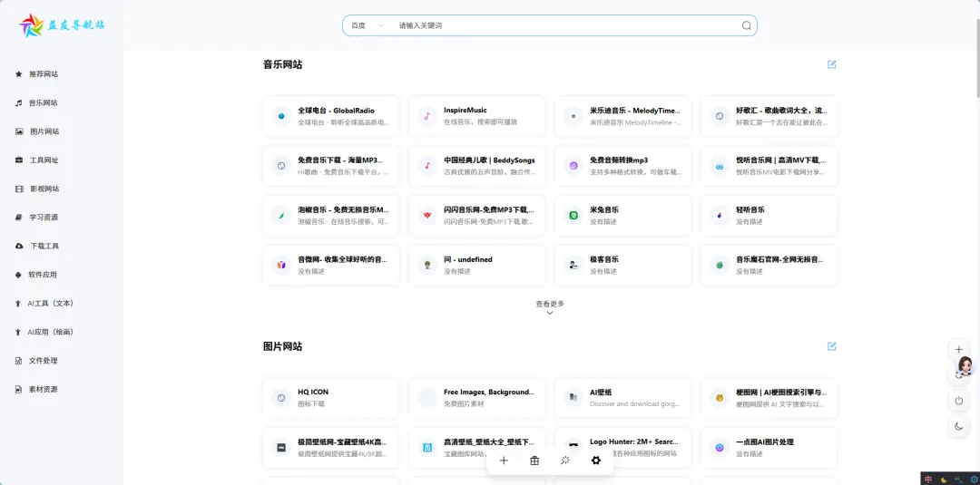980x485 pixels.
Task: Expand 查看更多 under music sites
Action: coord(550,307)
